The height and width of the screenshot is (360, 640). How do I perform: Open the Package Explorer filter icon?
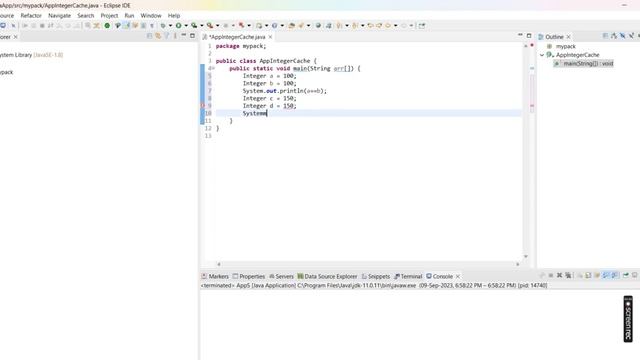coord(167,36)
